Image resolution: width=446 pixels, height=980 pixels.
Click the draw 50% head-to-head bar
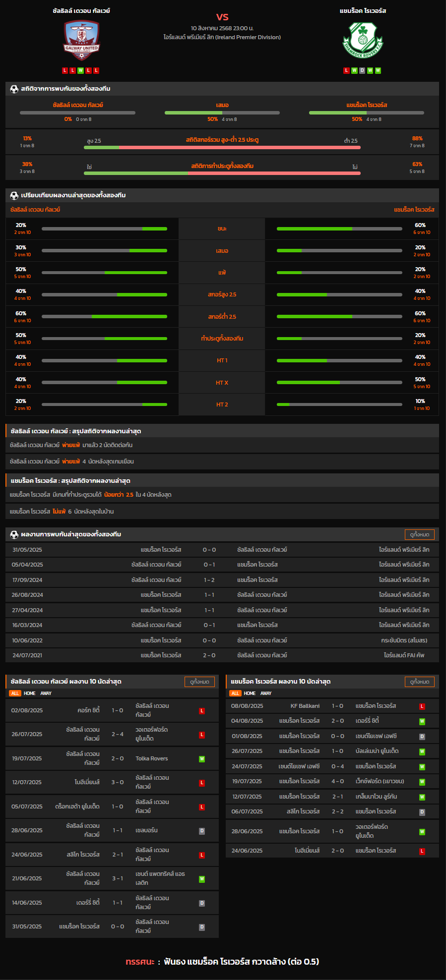pyautogui.click(x=222, y=113)
